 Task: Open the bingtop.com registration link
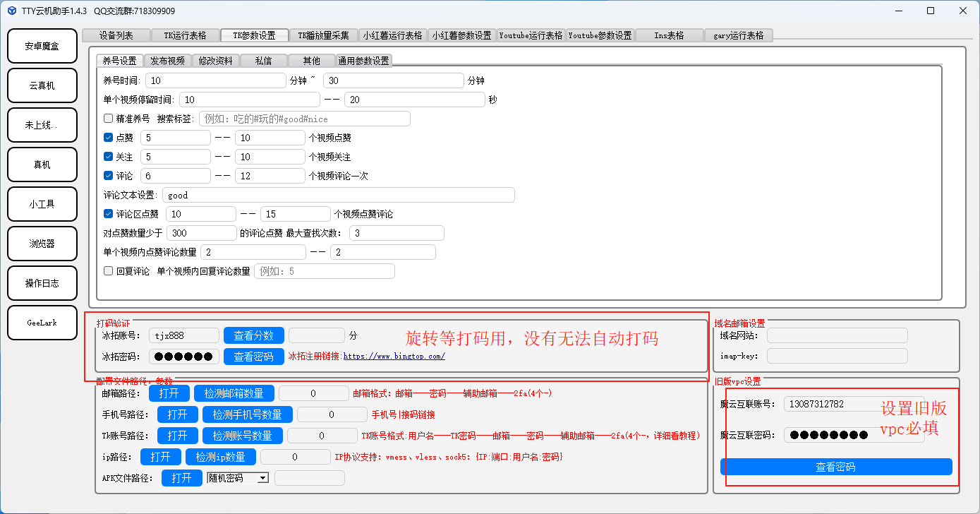coord(394,357)
